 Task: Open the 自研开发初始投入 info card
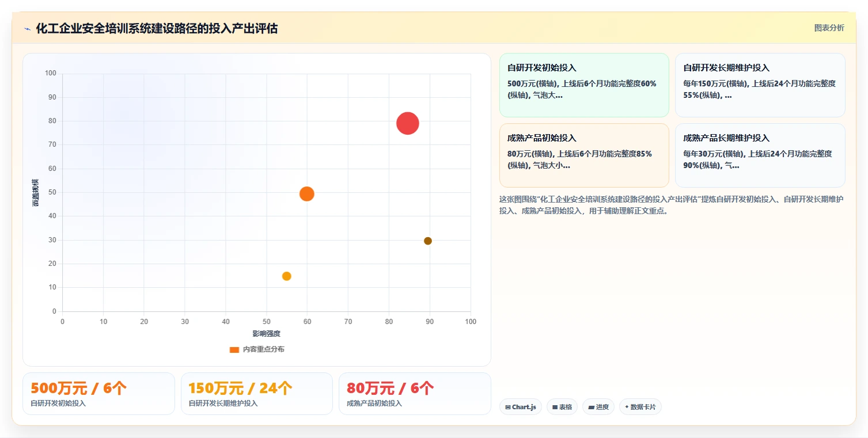[x=584, y=85]
